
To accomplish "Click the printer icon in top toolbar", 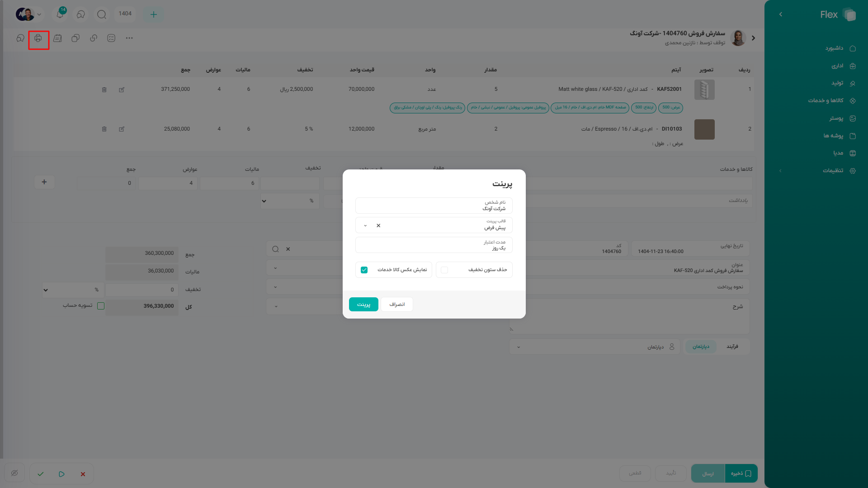I will 38,38.
